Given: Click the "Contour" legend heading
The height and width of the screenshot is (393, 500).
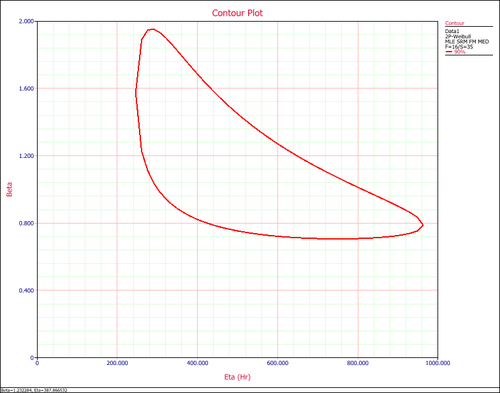Looking at the screenshot, I should [x=455, y=23].
